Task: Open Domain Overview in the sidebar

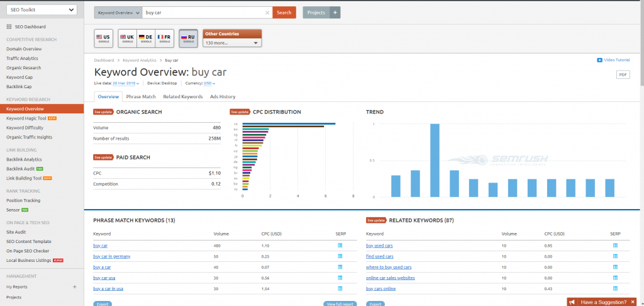Action: click(x=24, y=49)
